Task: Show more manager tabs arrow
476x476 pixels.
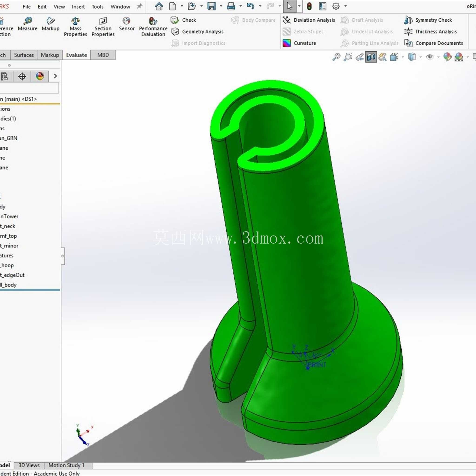Action: pos(55,76)
